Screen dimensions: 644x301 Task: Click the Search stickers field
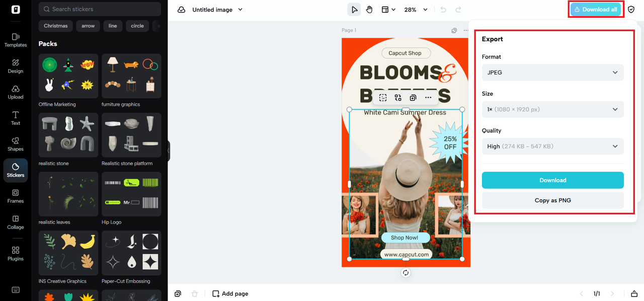(100, 9)
